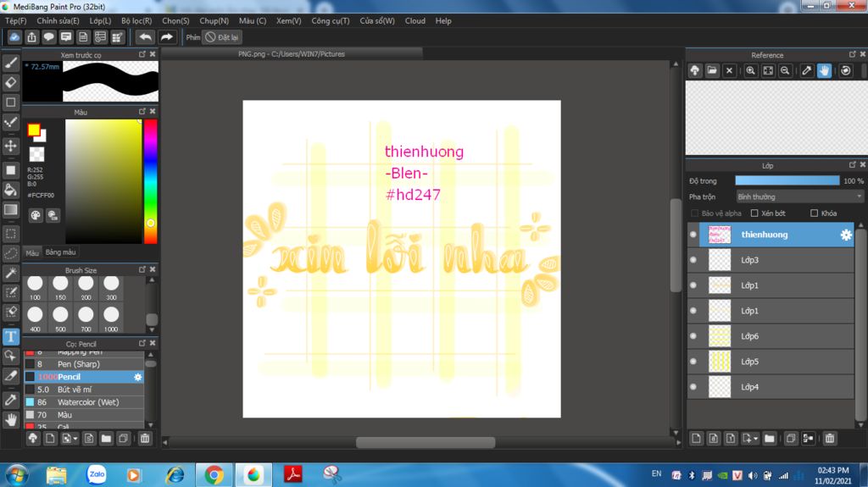Select the Eraser tool
The height and width of the screenshot is (487, 868).
pos(10,82)
